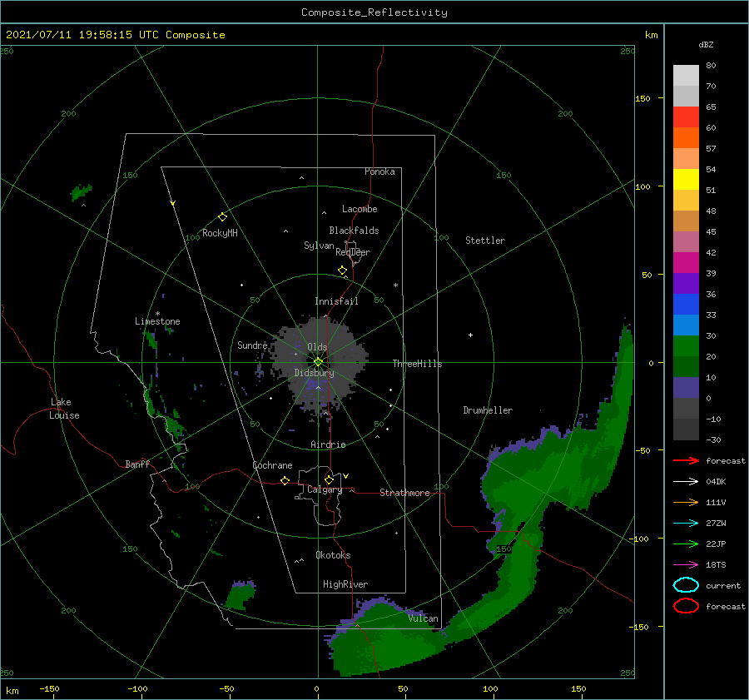The image size is (749, 700).
Task: Select the magenta 18TS arrow legend entry
Action: tap(686, 565)
